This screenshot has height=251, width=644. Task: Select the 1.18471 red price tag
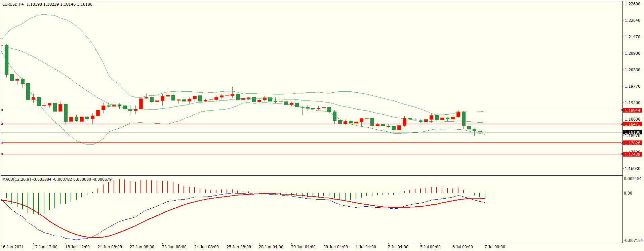pyautogui.click(x=632, y=124)
